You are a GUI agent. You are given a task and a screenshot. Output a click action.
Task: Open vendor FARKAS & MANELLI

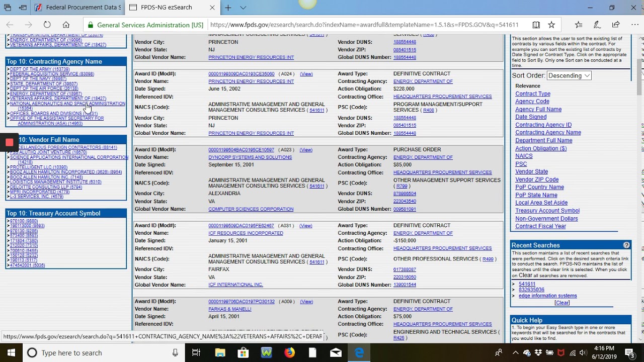coord(229,309)
